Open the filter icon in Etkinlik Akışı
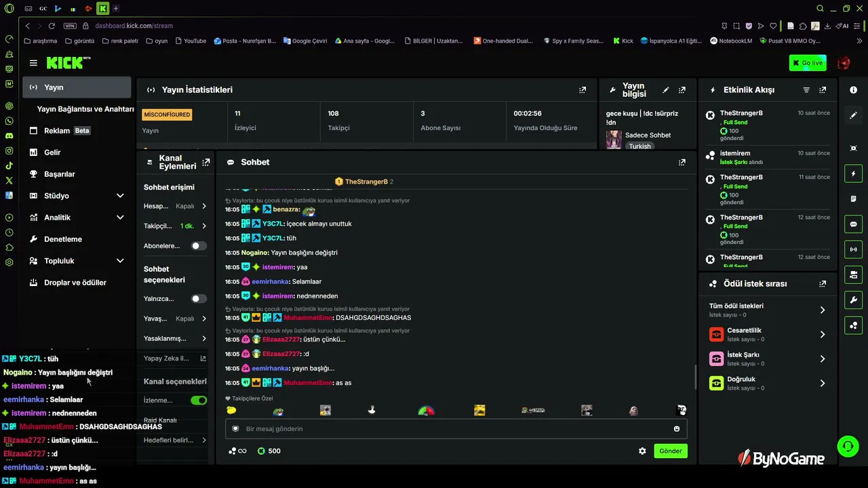 coord(806,89)
